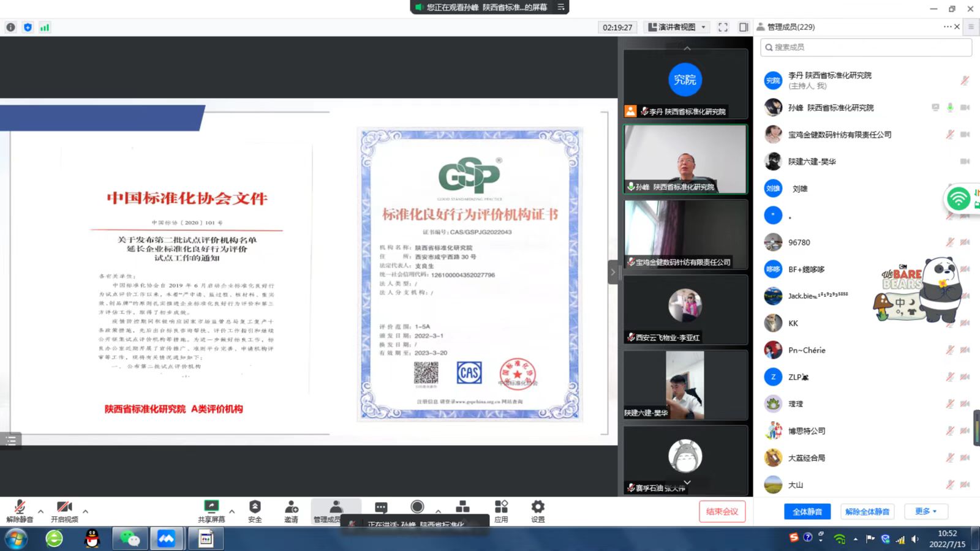
Task: Toggle camera for 陕建六建-樊华
Action: [x=965, y=162]
